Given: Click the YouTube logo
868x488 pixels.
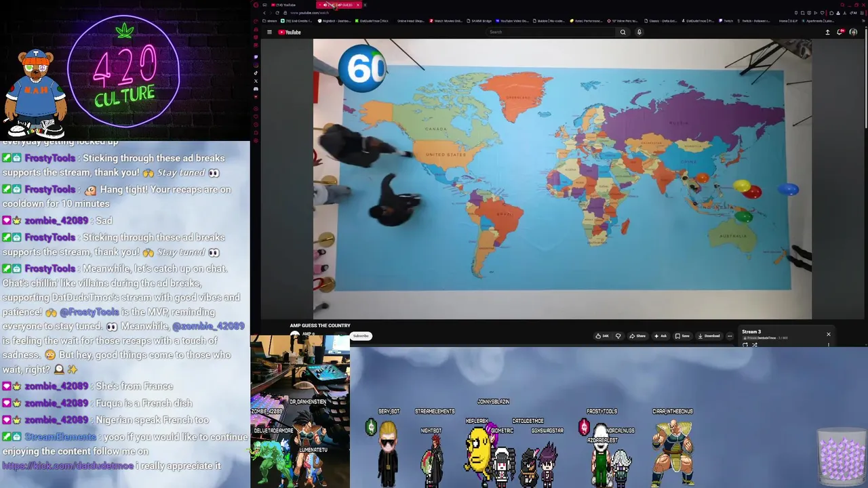Looking at the screenshot, I should point(290,32).
